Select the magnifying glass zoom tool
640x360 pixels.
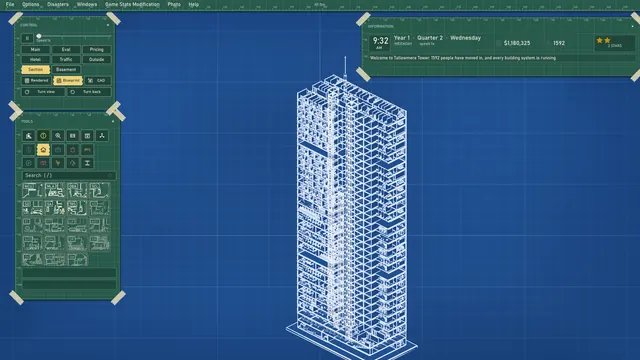pyautogui.click(x=58, y=136)
